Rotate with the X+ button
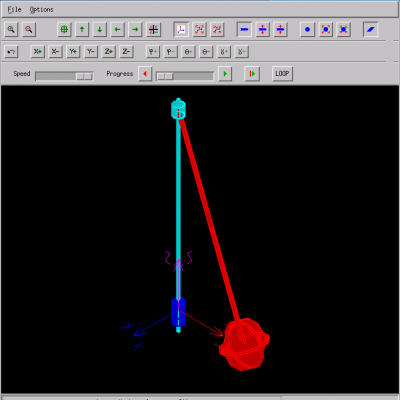The width and height of the screenshot is (400, 400). 38,52
